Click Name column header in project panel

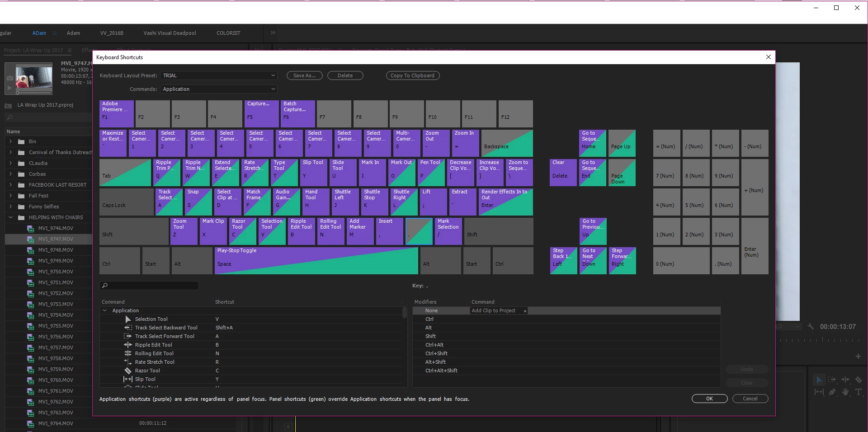point(13,131)
